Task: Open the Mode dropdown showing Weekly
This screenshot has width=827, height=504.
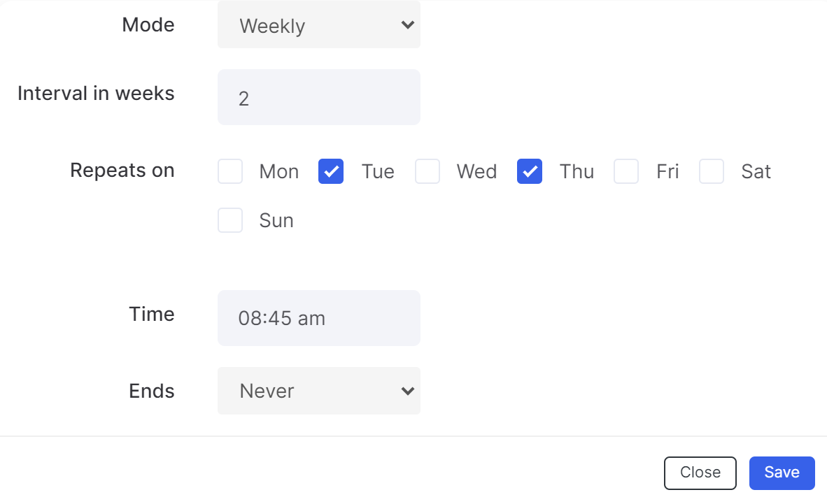Action: coord(318,24)
